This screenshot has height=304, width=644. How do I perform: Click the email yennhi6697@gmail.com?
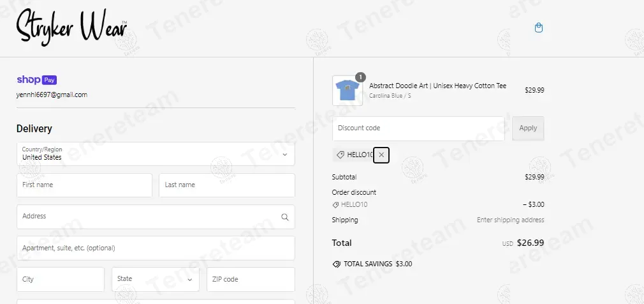pyautogui.click(x=52, y=95)
